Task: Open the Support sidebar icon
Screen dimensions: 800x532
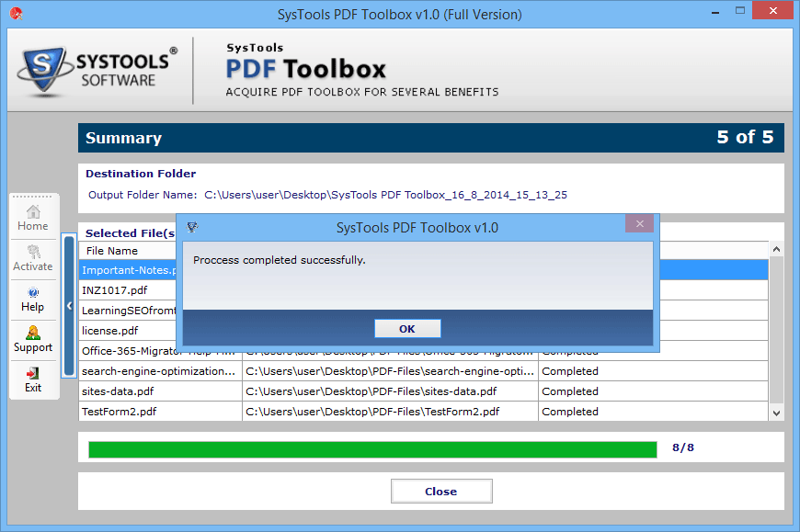Action: (x=33, y=339)
